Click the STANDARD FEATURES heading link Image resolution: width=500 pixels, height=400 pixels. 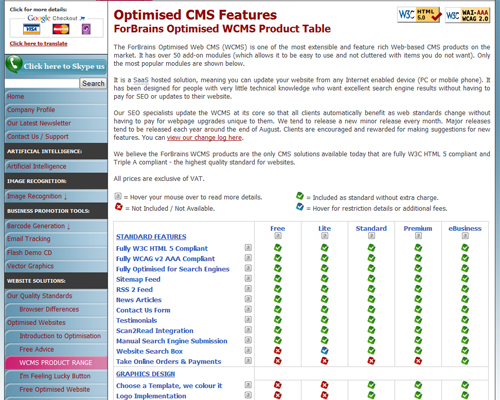tap(151, 237)
